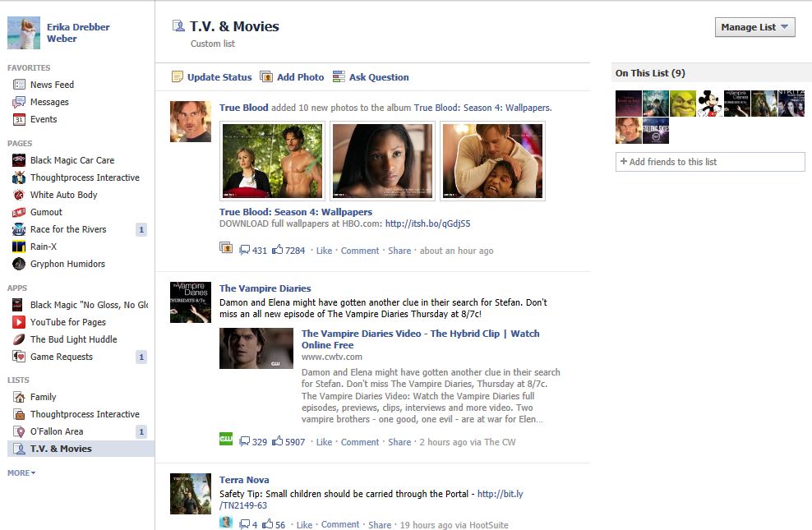Click the Game Requests cards icon
The height and width of the screenshot is (530, 812).
coord(19,357)
